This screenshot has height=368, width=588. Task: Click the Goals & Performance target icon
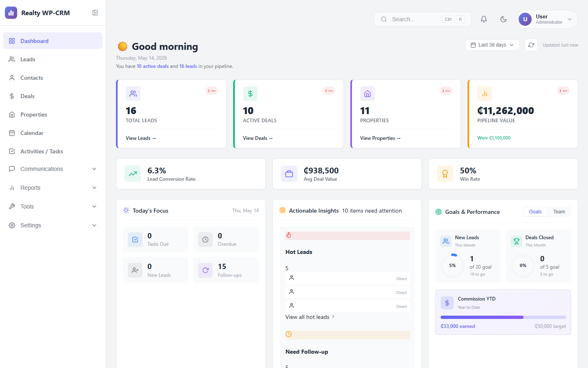(x=439, y=212)
